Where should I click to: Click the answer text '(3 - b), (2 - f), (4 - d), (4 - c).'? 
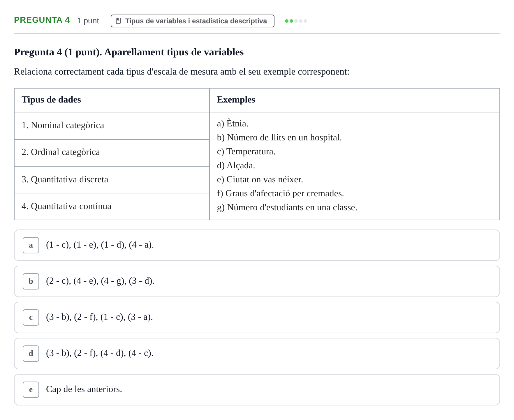(x=100, y=353)
